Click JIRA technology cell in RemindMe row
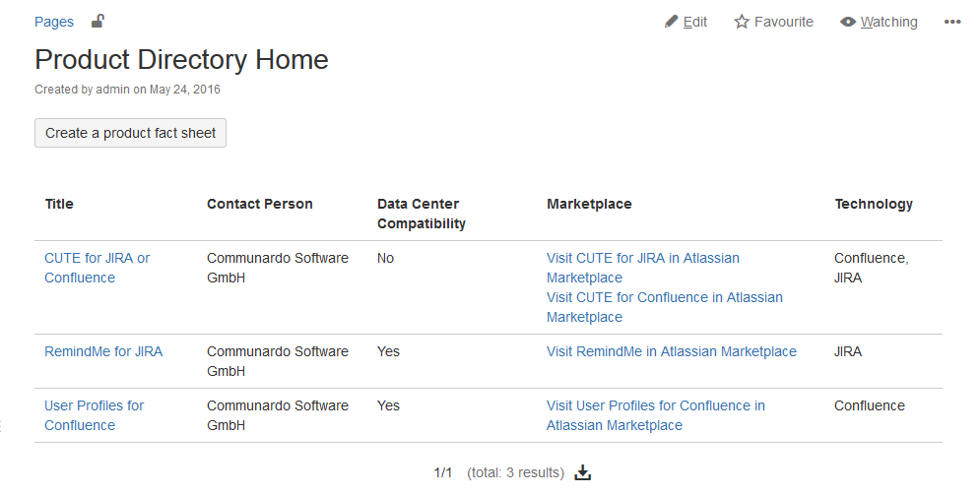The height and width of the screenshot is (496, 980). [847, 351]
